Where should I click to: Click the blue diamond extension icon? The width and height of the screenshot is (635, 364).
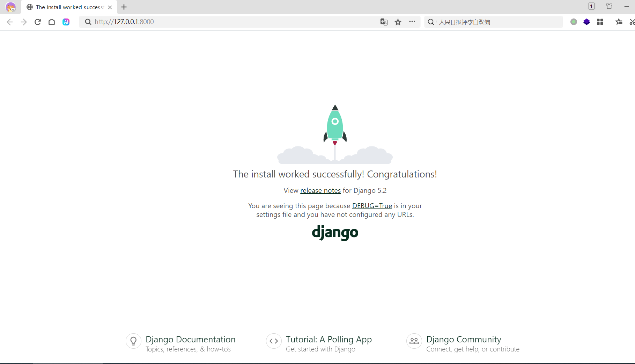(x=587, y=22)
